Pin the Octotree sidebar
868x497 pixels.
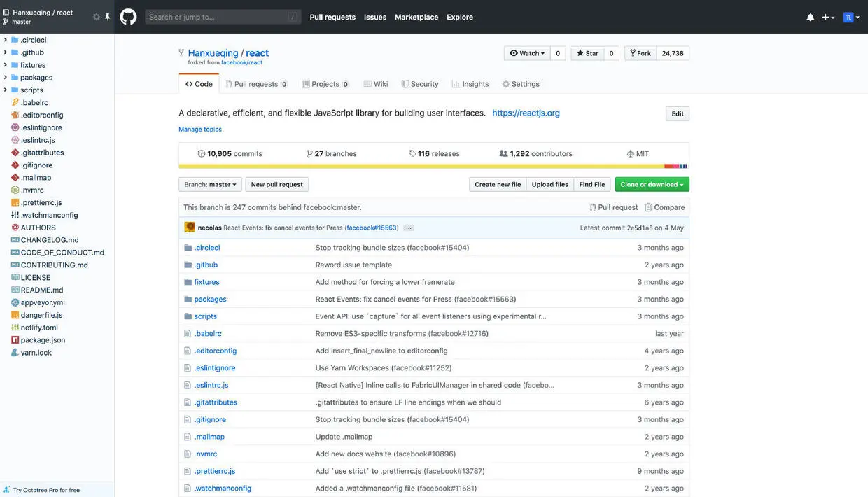[x=107, y=17]
